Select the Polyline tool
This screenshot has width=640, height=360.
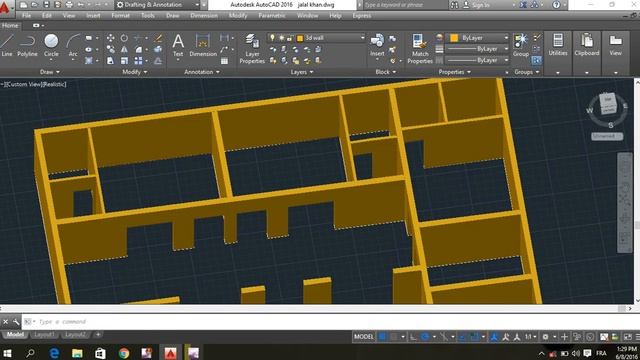tap(27, 45)
